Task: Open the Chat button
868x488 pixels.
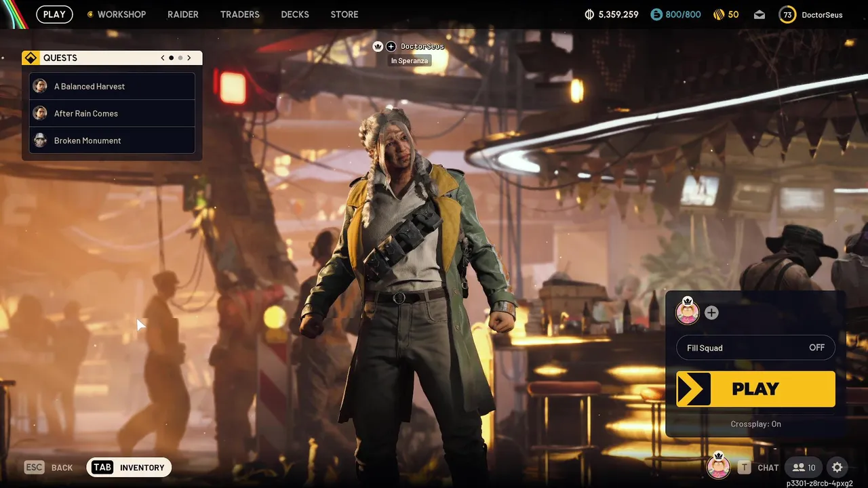Action: 758,467
